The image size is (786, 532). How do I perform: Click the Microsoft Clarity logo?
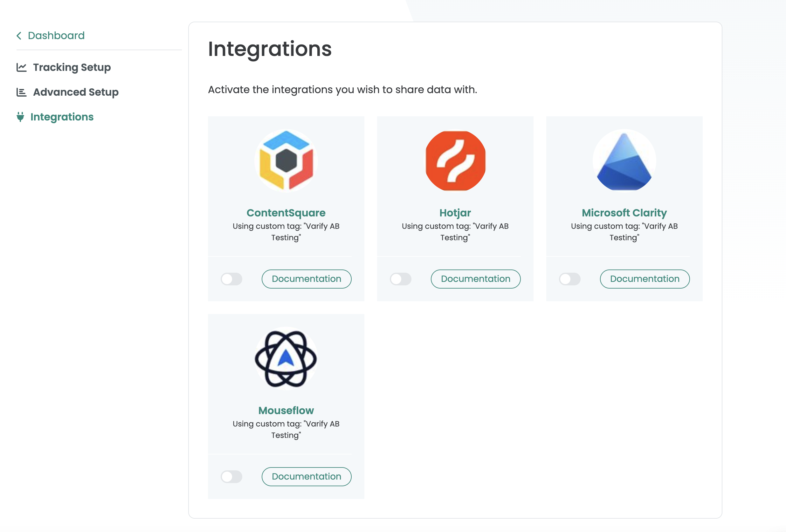pos(624,160)
